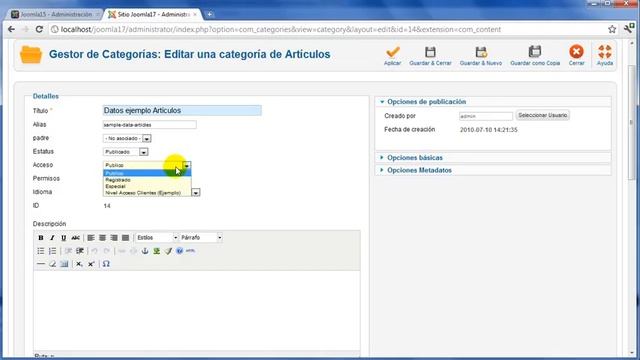The width and height of the screenshot is (640, 360).
Task: Insert special character omega icon
Action: coord(106,264)
